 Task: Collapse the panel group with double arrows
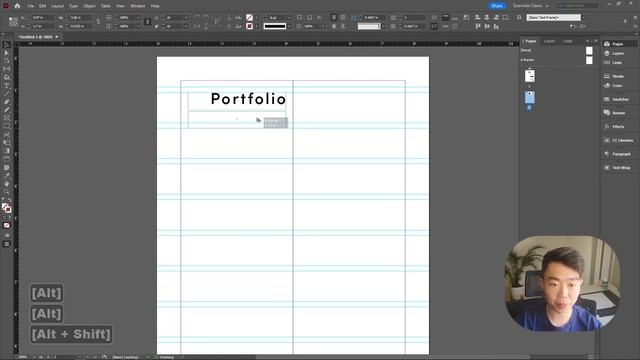coord(588,41)
